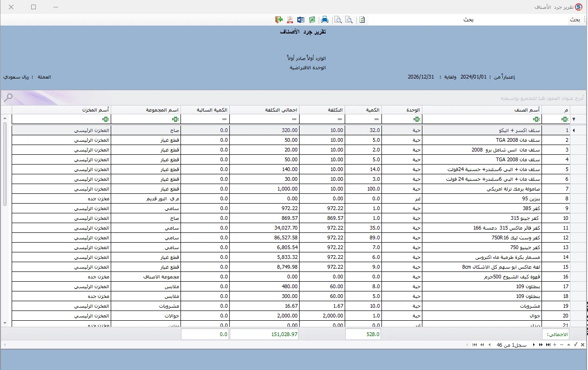
Task: Click the exit door icon in the toolbar
Action: point(279,20)
